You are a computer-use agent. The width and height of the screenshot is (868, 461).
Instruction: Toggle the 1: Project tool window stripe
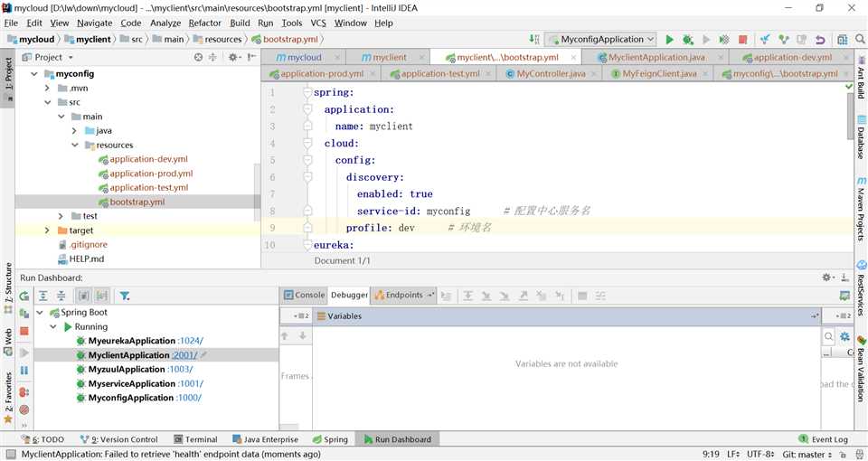point(8,78)
